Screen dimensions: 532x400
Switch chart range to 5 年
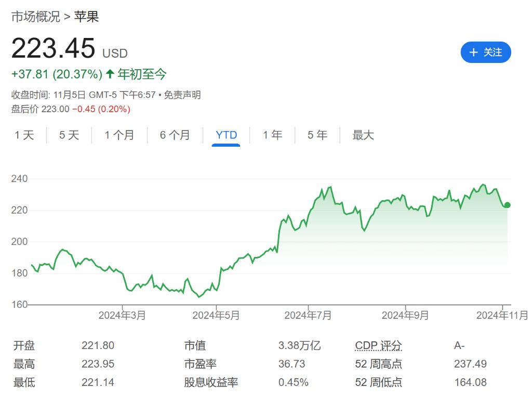pyautogui.click(x=317, y=135)
